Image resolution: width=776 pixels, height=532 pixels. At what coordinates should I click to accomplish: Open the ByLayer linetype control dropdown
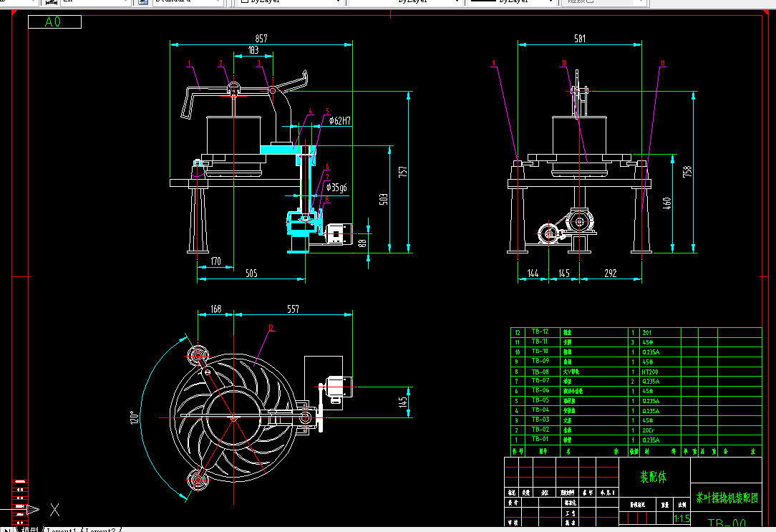click(x=405, y=1)
